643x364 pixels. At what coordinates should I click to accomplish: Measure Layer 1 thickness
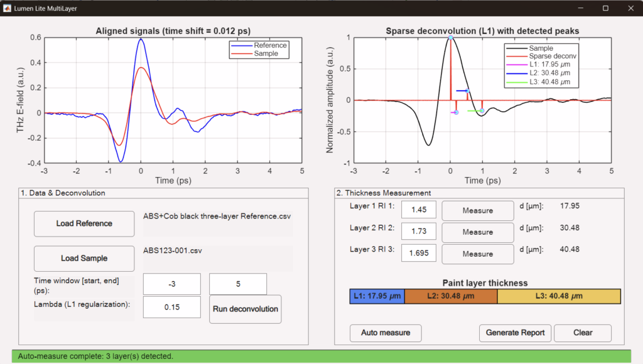coord(478,211)
